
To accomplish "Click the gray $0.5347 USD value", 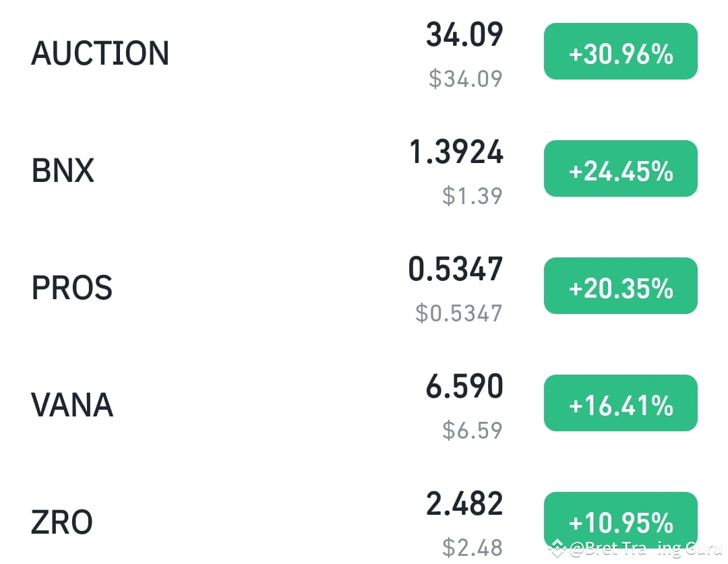I will coord(459,313).
